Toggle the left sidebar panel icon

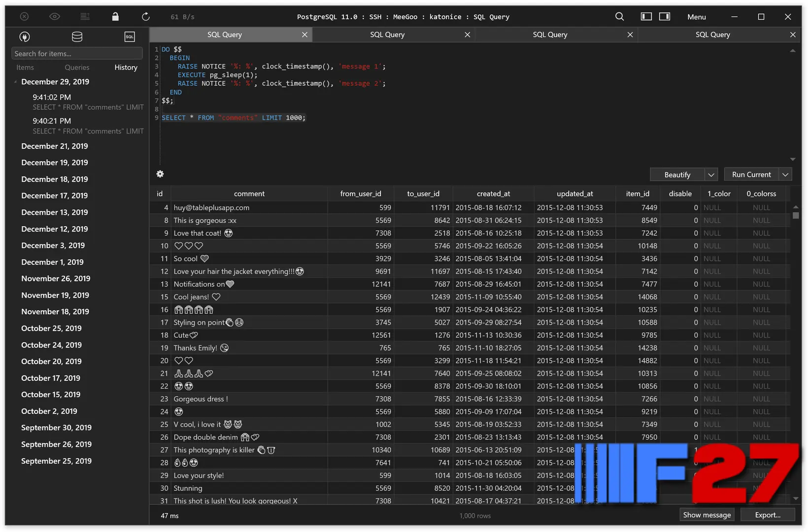646,16
